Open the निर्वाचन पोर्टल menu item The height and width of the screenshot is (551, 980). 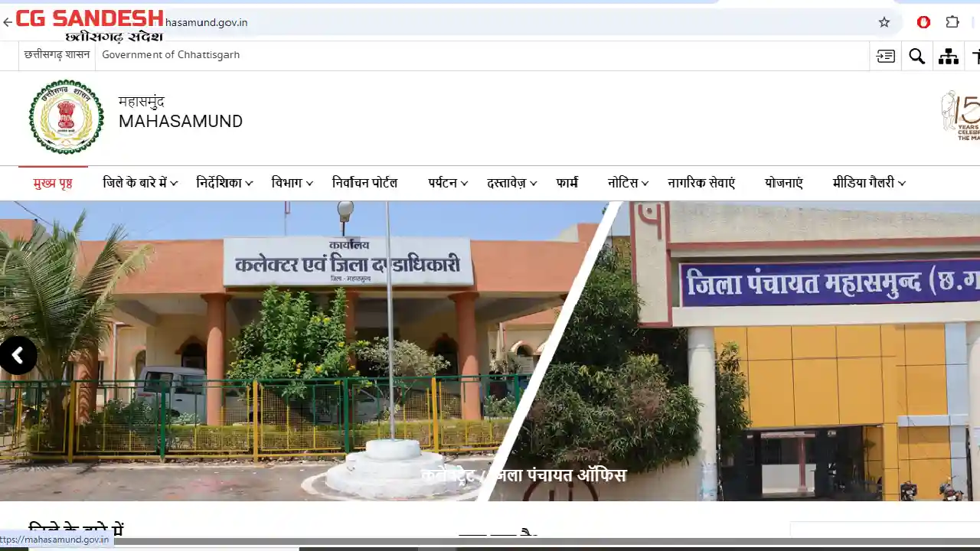pyautogui.click(x=364, y=183)
